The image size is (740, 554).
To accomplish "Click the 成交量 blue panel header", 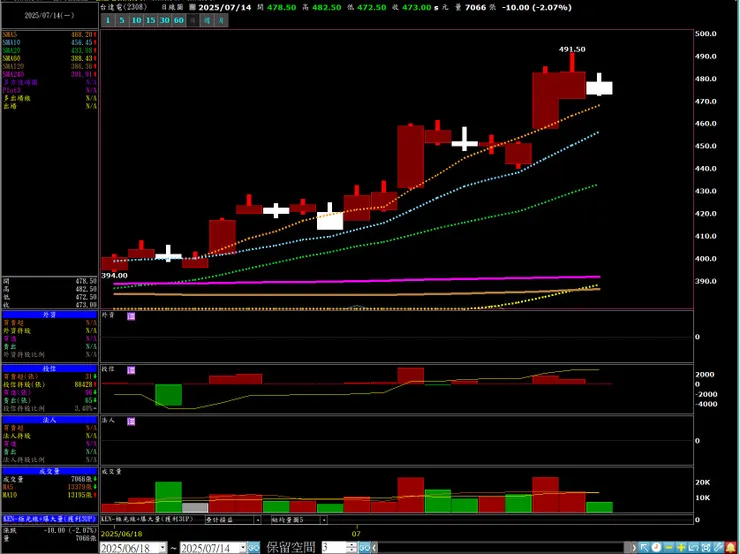I will 50,471.
